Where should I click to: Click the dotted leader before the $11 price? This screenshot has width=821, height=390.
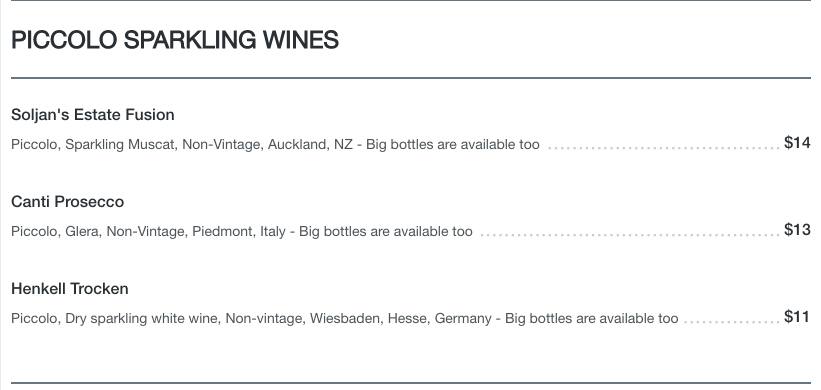point(732,321)
